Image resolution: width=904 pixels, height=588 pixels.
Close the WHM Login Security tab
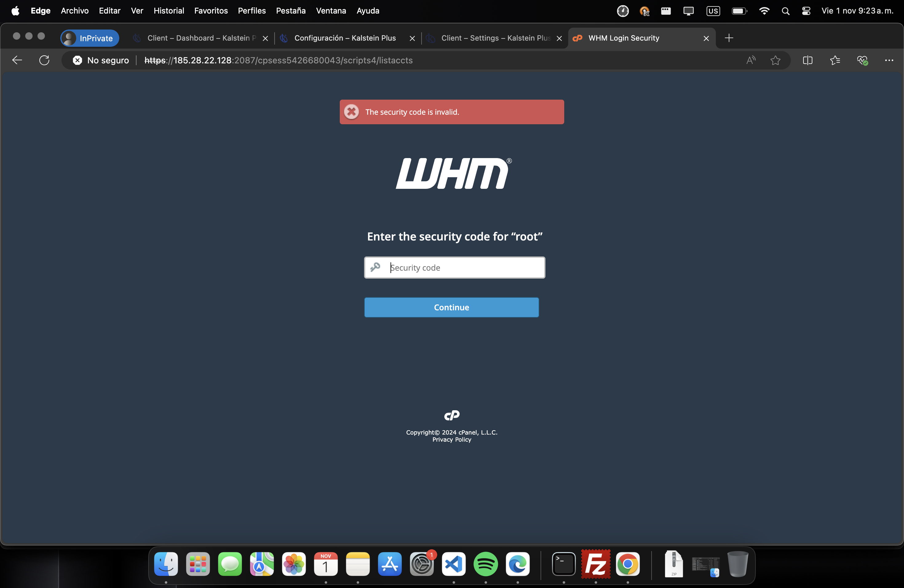706,38
